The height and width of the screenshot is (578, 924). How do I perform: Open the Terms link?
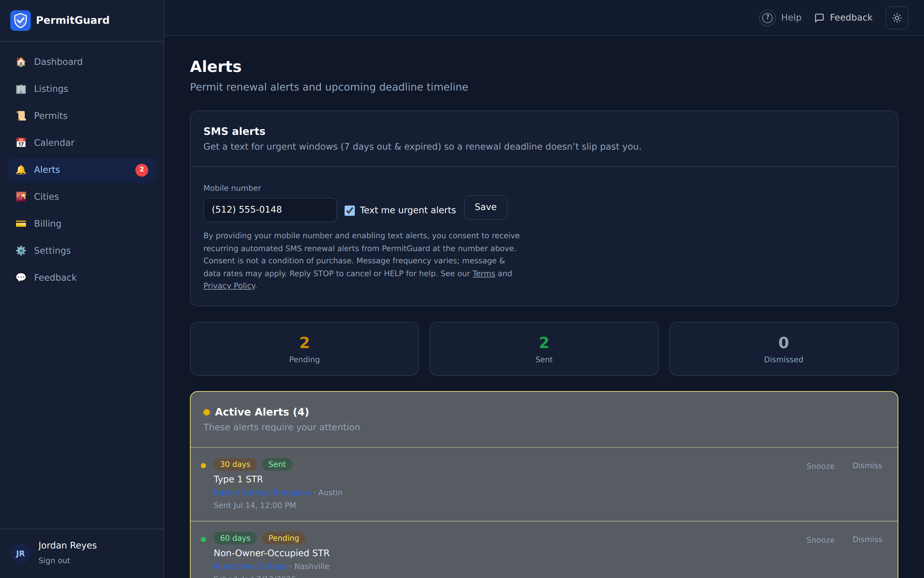483,274
